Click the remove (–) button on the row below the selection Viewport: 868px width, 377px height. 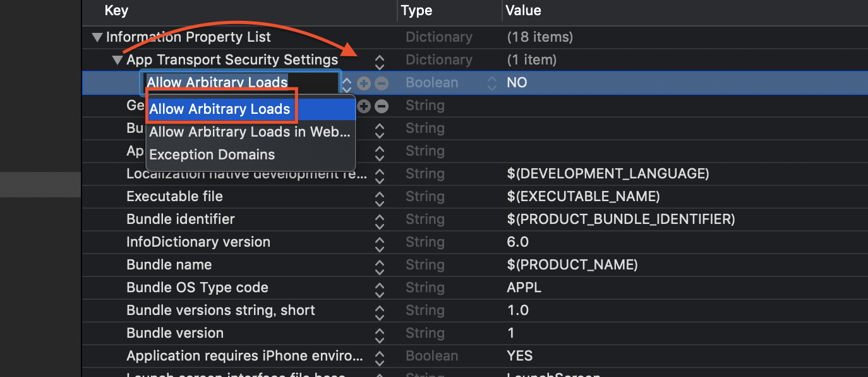coord(381,106)
